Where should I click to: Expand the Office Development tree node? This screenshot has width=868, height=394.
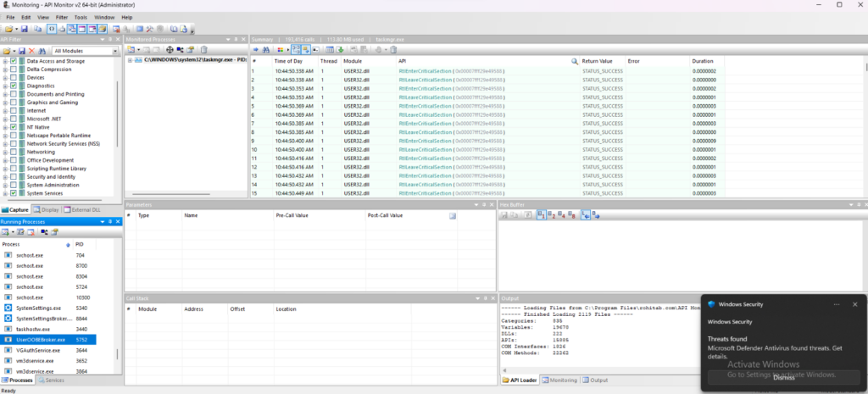click(5, 160)
